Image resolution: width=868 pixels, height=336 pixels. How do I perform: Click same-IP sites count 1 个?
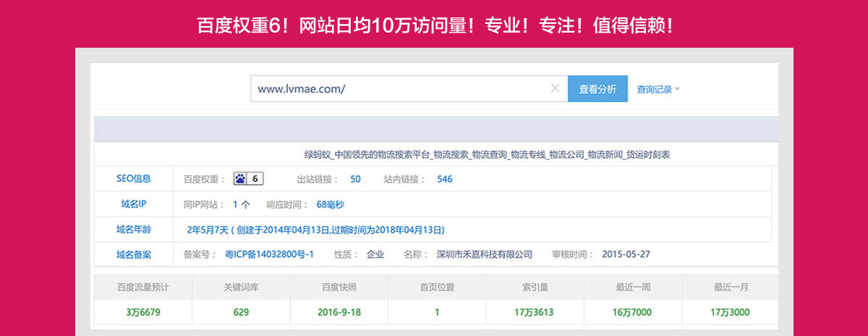click(242, 204)
